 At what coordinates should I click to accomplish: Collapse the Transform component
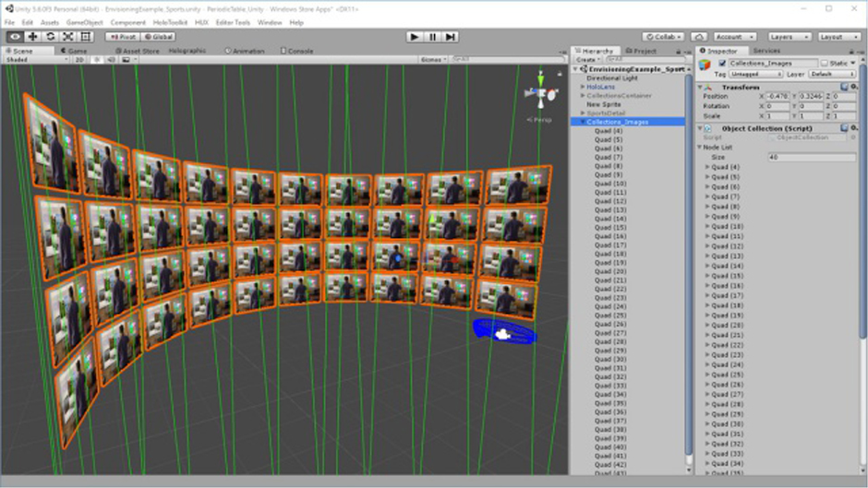[700, 88]
